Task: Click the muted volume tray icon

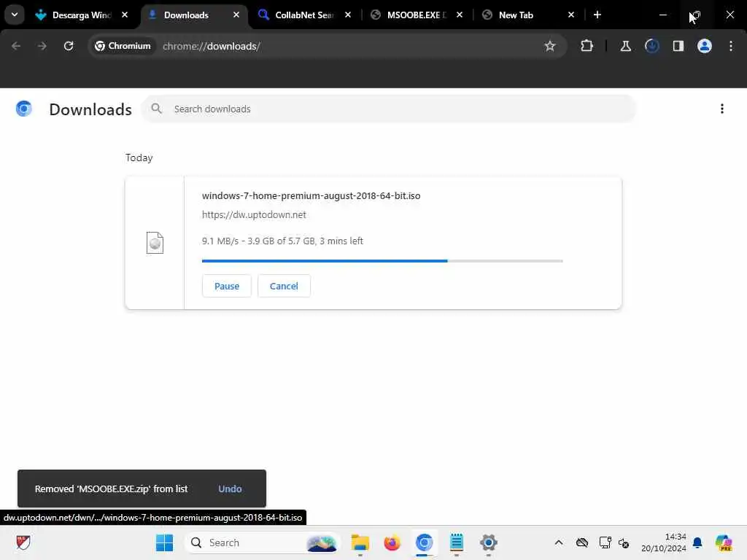Action: click(624, 542)
